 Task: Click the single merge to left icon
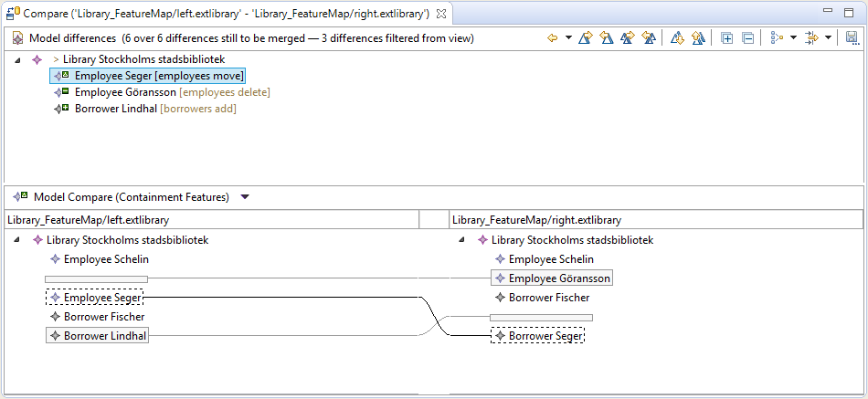606,38
